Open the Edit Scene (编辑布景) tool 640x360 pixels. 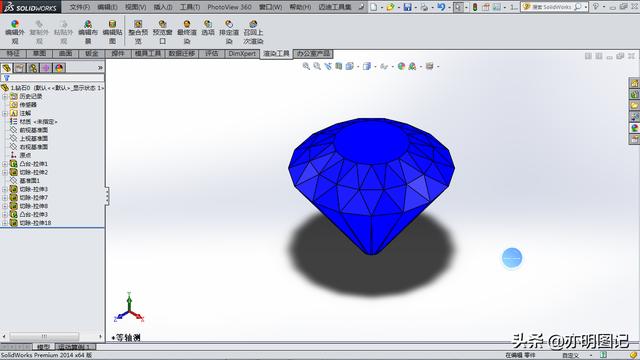(88, 31)
